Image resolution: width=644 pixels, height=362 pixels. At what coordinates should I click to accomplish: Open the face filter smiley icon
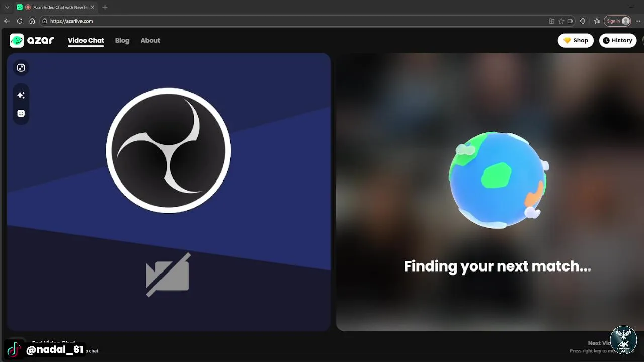21,114
